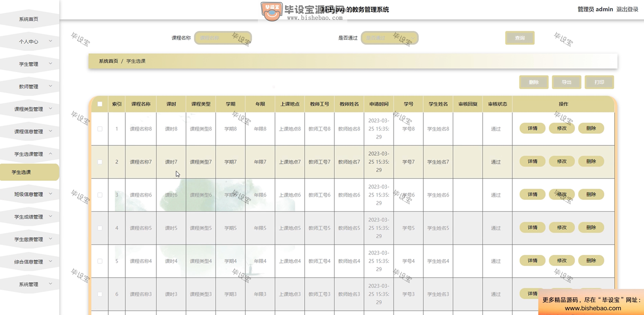Click the 教师工号6 table cell
This screenshot has width=644, height=315.
[x=319, y=195]
